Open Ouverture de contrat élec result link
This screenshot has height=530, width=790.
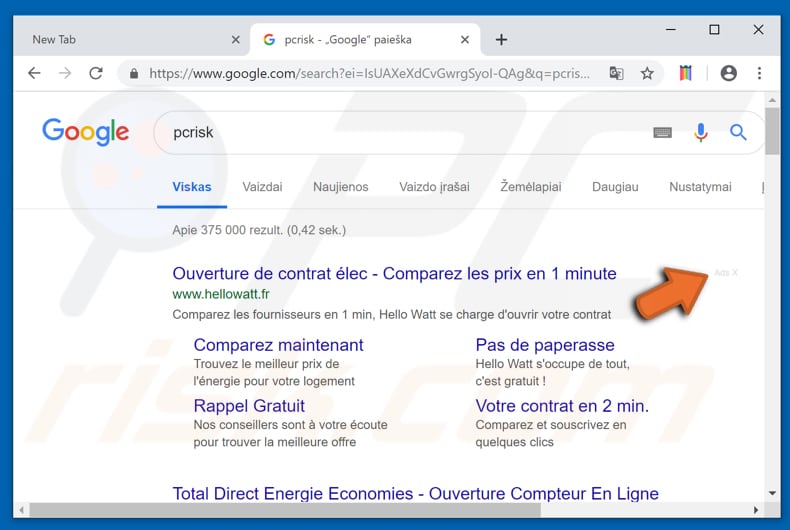(394, 274)
